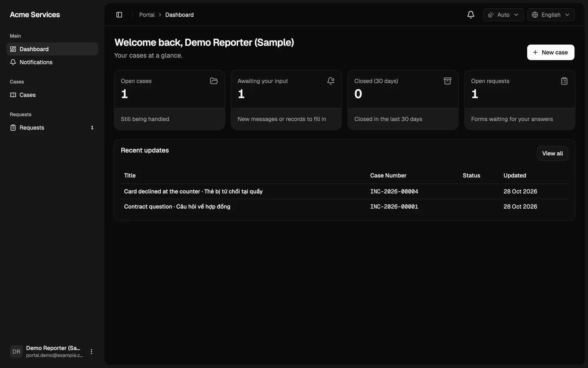Image resolution: width=588 pixels, height=368 pixels.
Task: Click the 28 Oct 2026 date for INC-2026-00001
Action: 520,206
